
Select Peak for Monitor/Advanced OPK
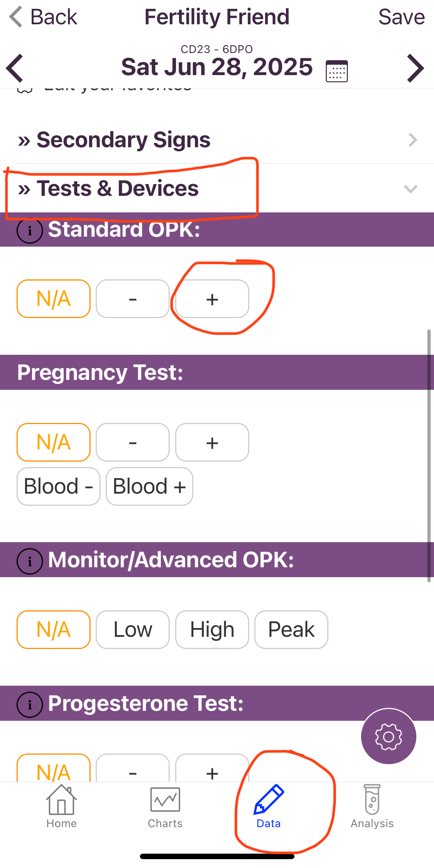pos(291,629)
